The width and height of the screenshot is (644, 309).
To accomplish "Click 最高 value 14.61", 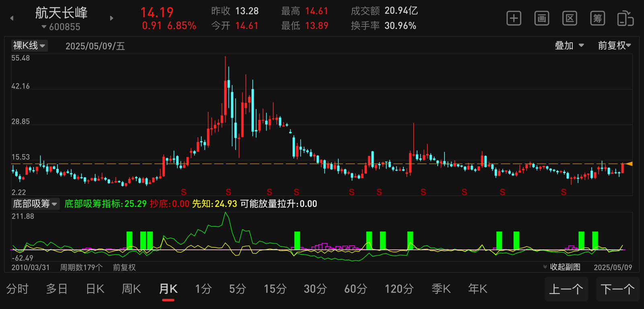I will [x=317, y=11].
